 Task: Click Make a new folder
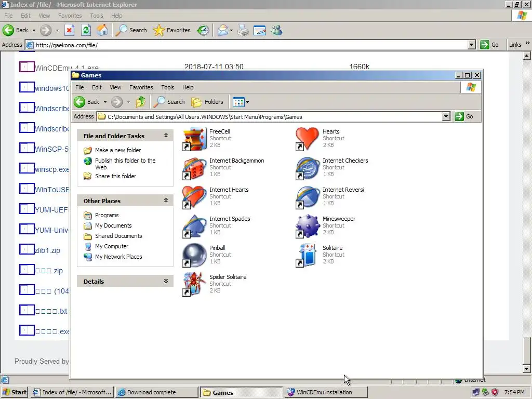118,150
